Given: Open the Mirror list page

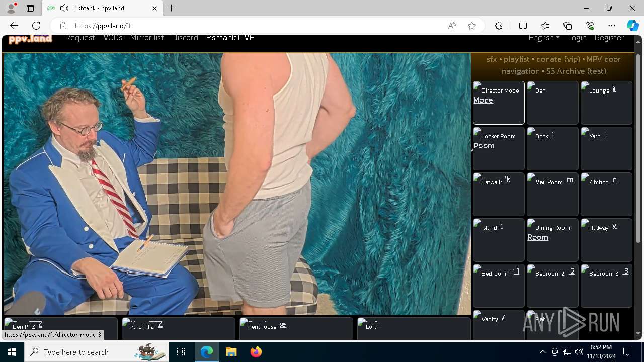Looking at the screenshot, I should (x=147, y=38).
